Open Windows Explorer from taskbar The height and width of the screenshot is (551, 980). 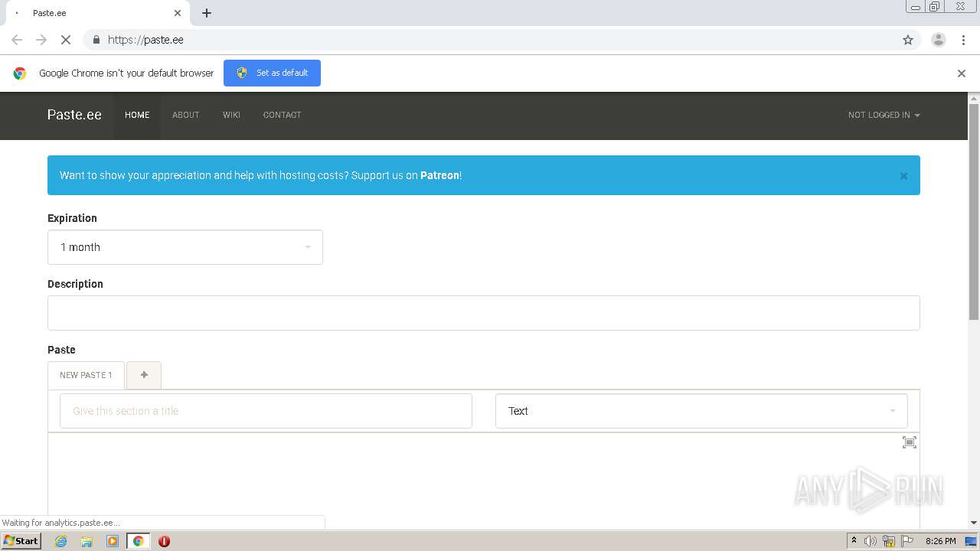point(87,541)
